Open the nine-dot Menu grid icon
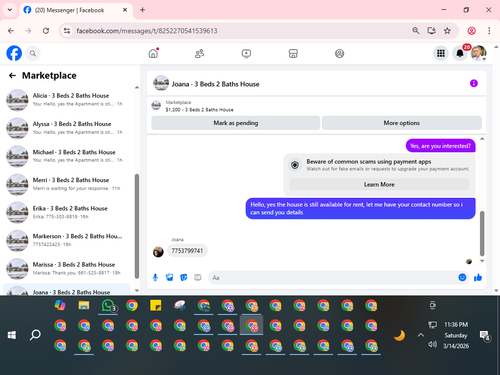 click(441, 53)
